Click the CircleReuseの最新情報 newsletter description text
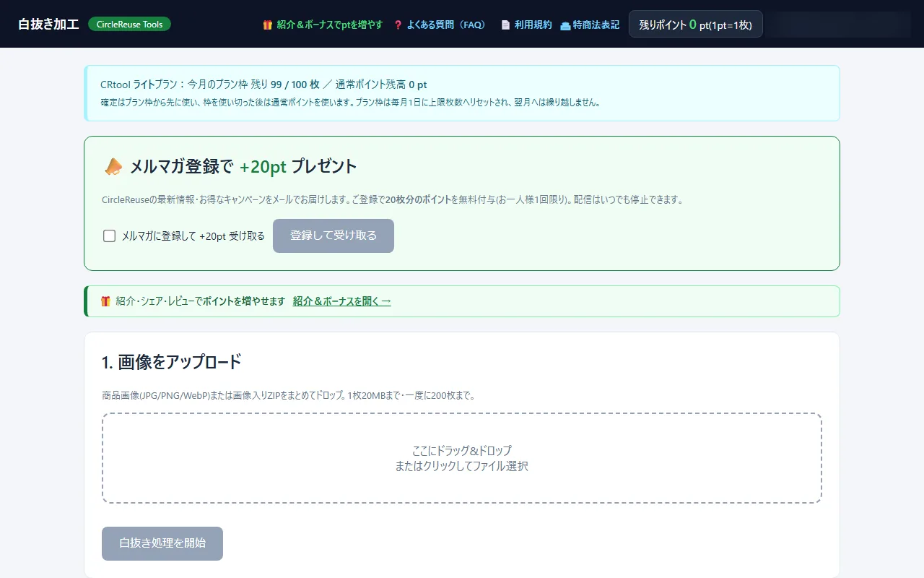Viewport: 924px width, 578px height. (393, 199)
